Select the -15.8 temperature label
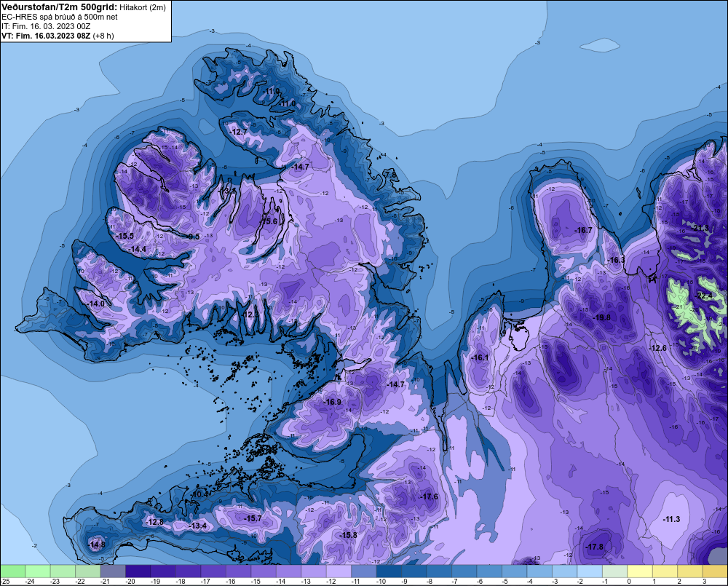 coord(348,535)
